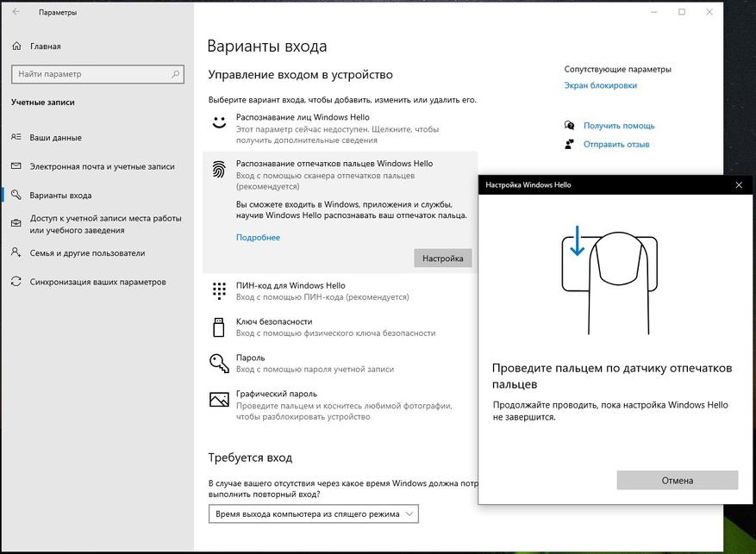Viewport: 756px width, 554px height.
Task: Click the 'Отправить отзыв' link
Action: [616, 145]
